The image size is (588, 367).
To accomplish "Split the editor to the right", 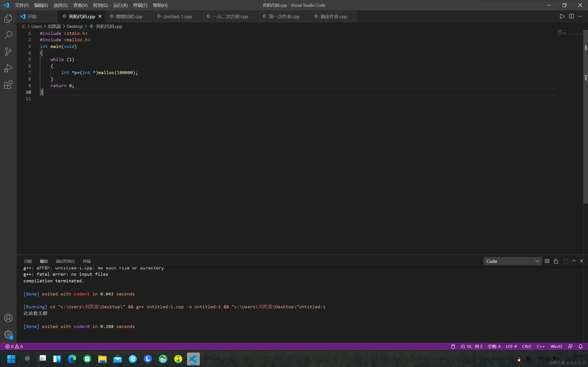I will point(571,16).
